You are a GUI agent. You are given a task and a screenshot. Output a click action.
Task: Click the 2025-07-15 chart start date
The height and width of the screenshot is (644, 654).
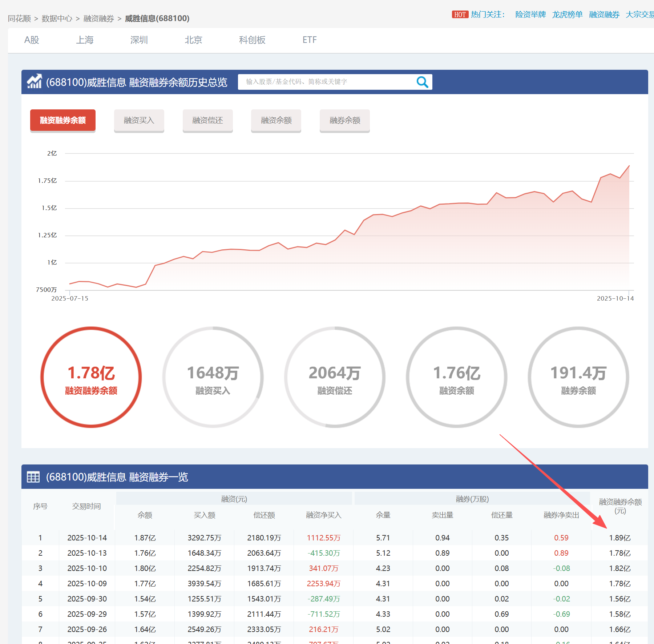coord(70,298)
